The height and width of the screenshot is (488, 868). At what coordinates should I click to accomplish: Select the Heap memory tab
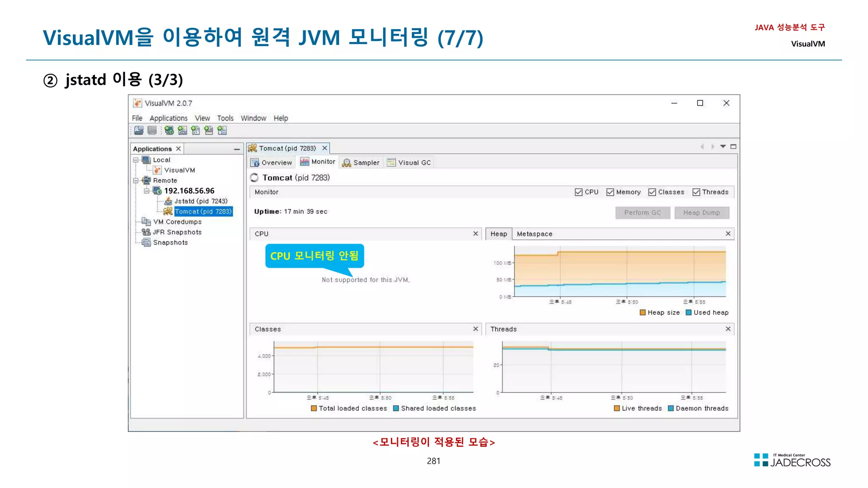[498, 234]
